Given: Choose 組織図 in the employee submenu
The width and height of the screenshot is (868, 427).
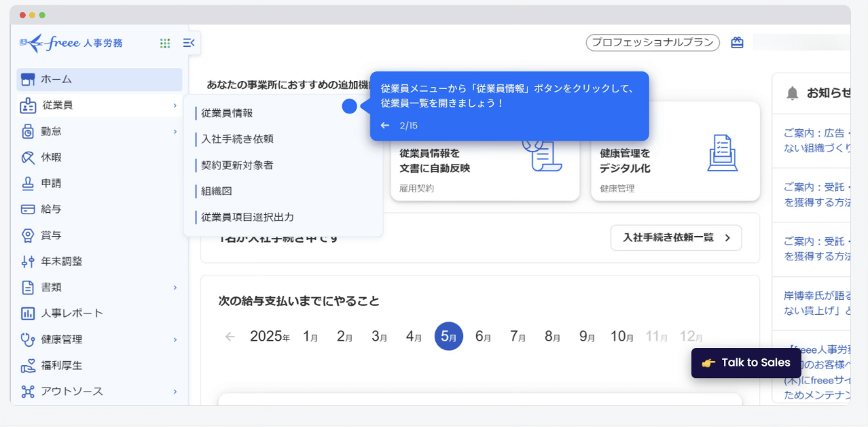Looking at the screenshot, I should tap(216, 191).
